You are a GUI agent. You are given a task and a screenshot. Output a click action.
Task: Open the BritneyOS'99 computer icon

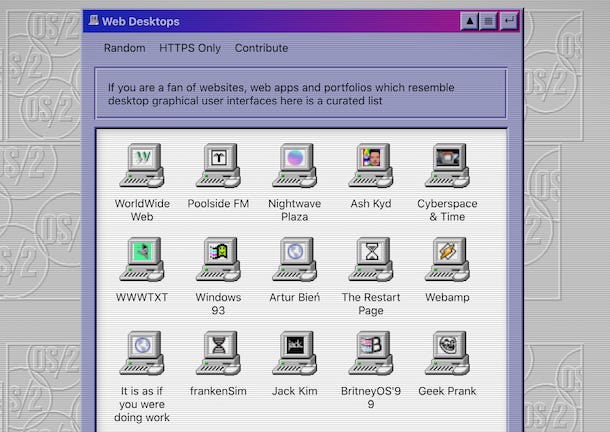[x=371, y=353]
